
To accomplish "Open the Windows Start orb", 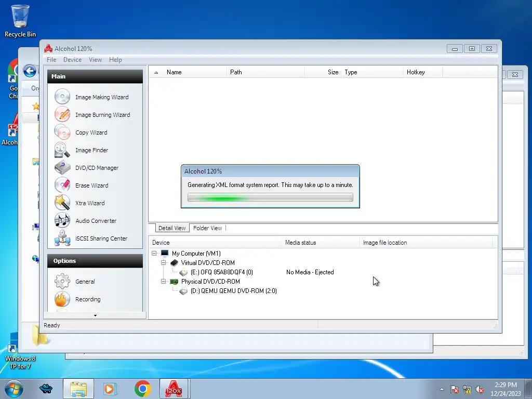I will pyautogui.click(x=14, y=389).
